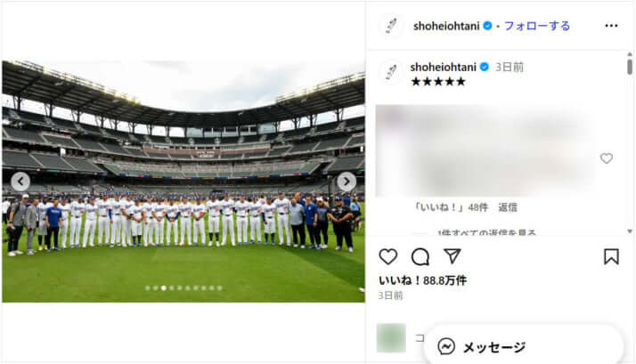This screenshot has width=636, height=364.
Task: Select the third carousel dot indicator
Action: point(164,287)
